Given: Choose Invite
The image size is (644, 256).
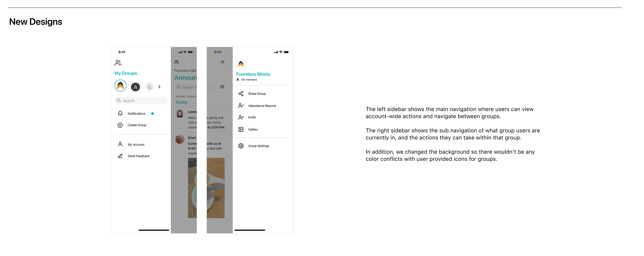Looking at the screenshot, I should click(252, 117).
